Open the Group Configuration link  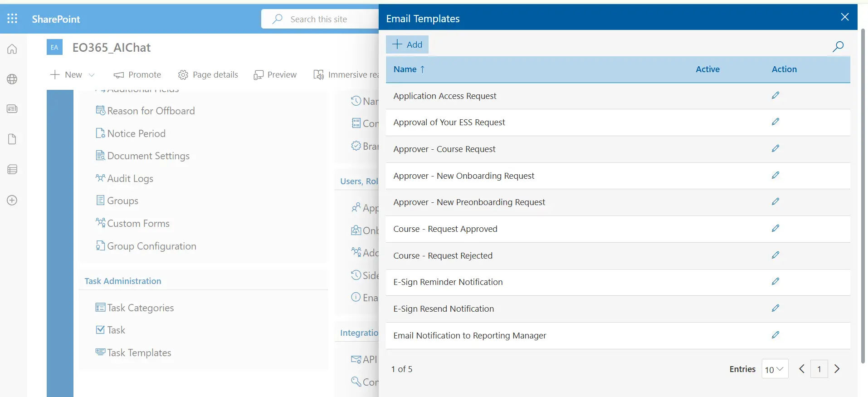146,246
